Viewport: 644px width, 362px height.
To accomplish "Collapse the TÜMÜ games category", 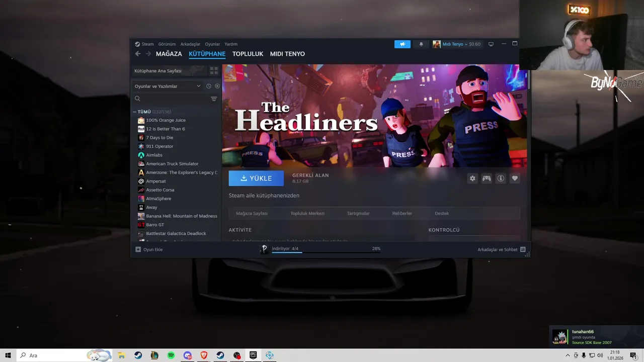I will (x=134, y=112).
